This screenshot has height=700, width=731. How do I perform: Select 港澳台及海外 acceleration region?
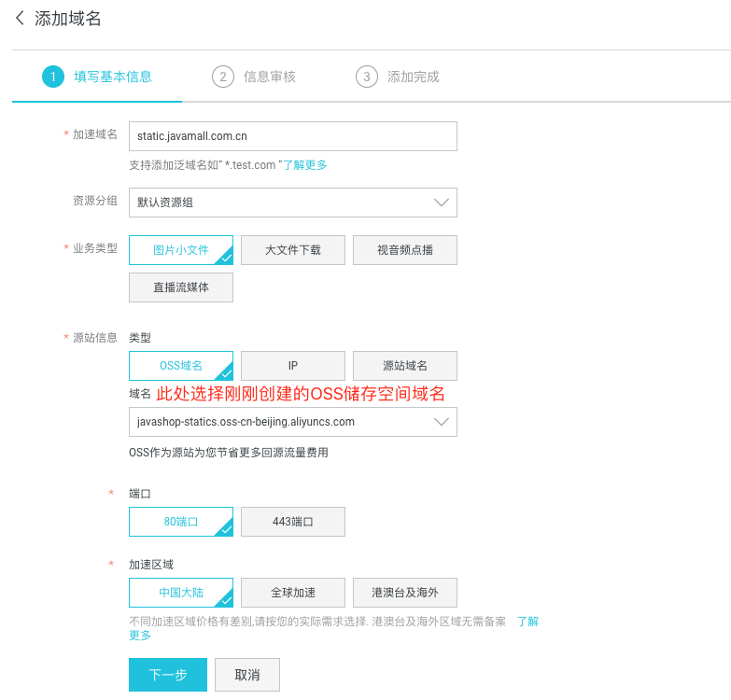point(404,593)
